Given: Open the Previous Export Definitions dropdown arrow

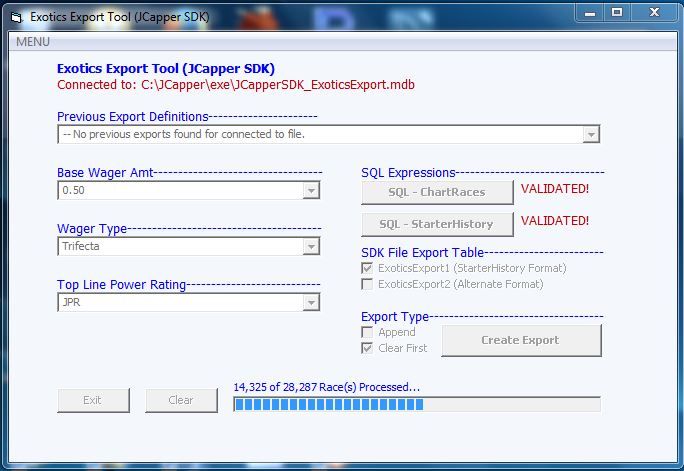Looking at the screenshot, I should click(591, 134).
